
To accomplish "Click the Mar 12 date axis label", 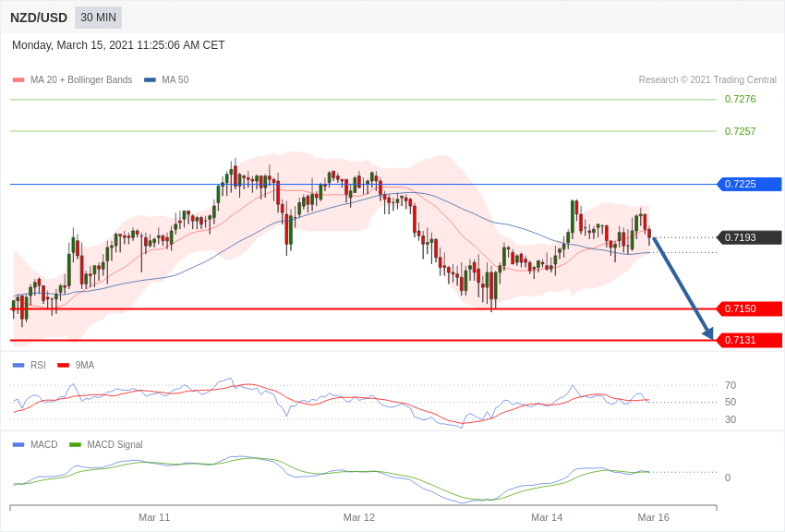I will click(359, 517).
